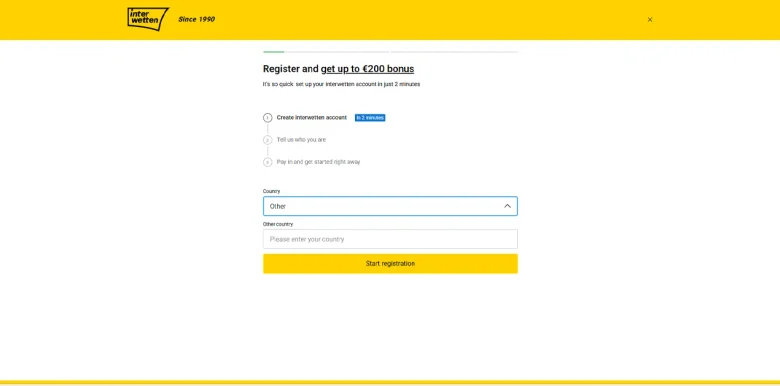Focus the Other country input field
780x386 pixels.
tap(390, 239)
